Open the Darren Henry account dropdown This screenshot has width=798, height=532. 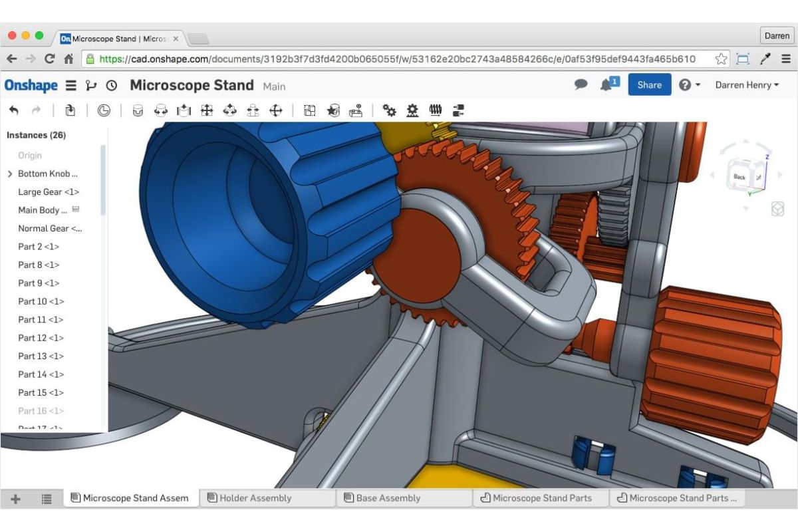coord(747,85)
